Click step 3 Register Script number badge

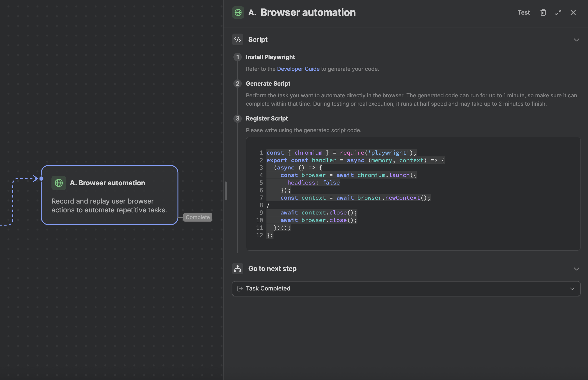pyautogui.click(x=237, y=118)
